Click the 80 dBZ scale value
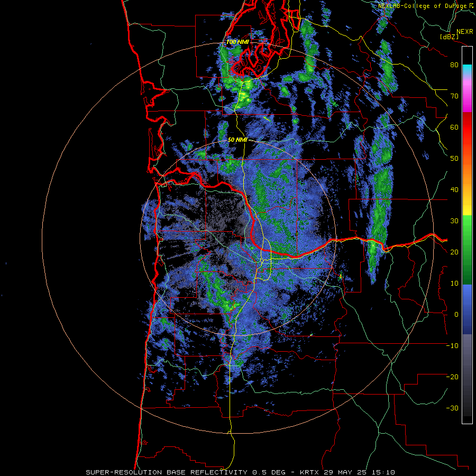476x476 pixels. (454, 65)
